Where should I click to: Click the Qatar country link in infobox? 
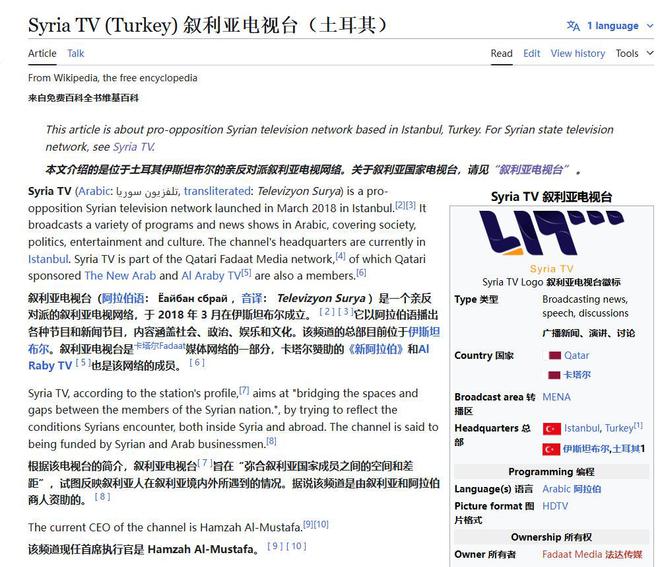[576, 355]
